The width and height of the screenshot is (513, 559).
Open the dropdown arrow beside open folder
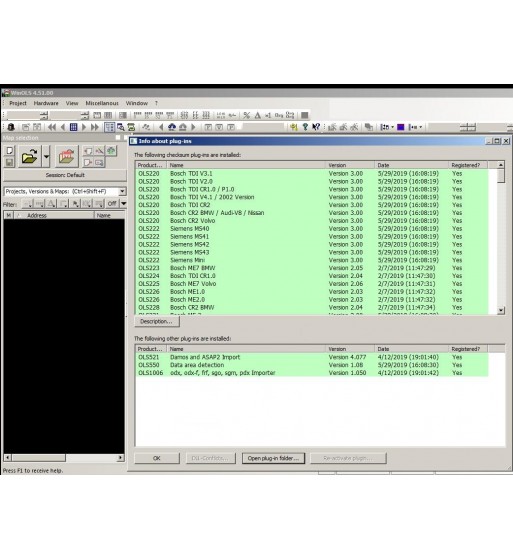(46, 156)
